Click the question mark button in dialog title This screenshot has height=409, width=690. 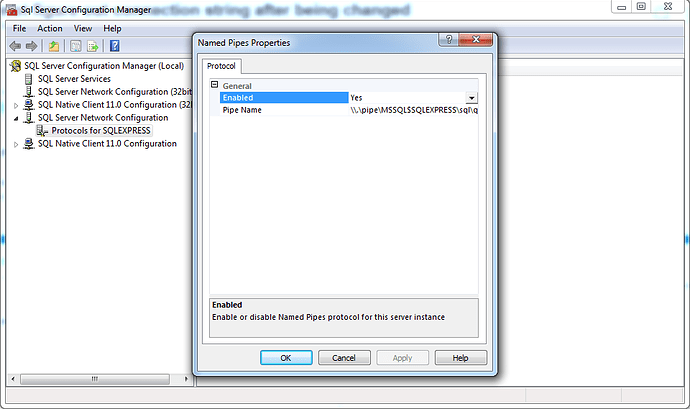pyautogui.click(x=448, y=39)
